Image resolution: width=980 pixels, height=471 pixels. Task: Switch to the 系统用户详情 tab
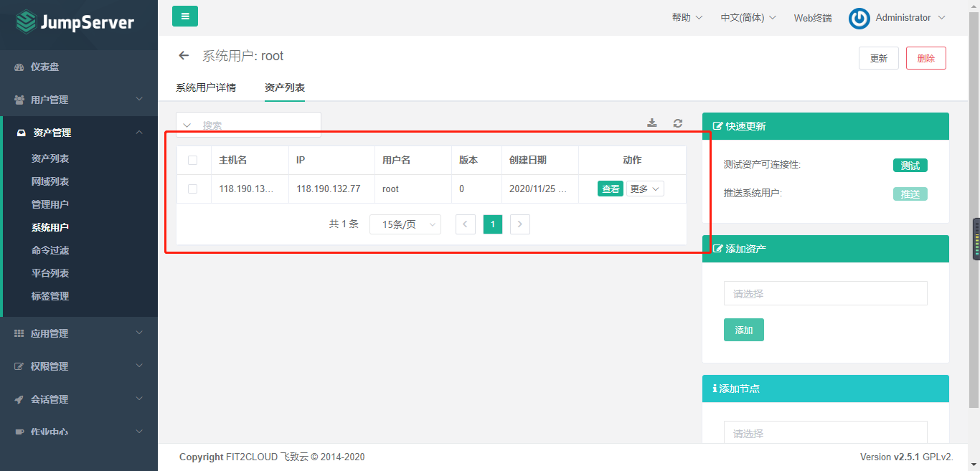point(206,88)
